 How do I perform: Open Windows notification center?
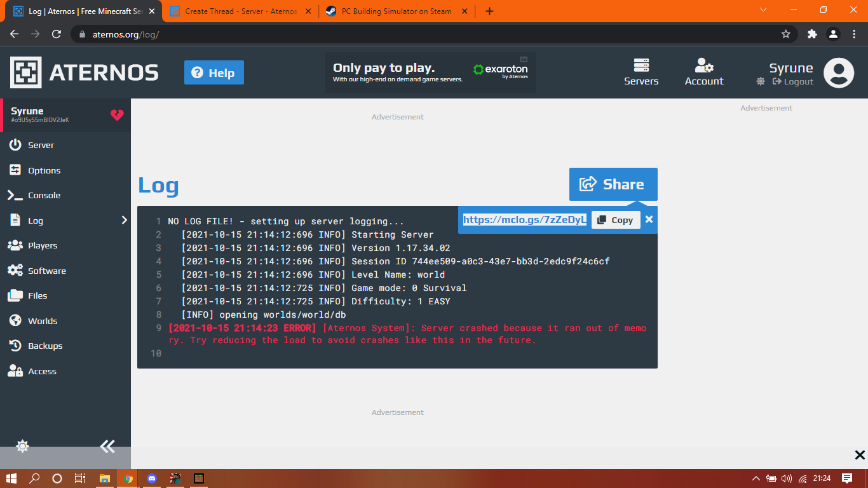[847, 478]
